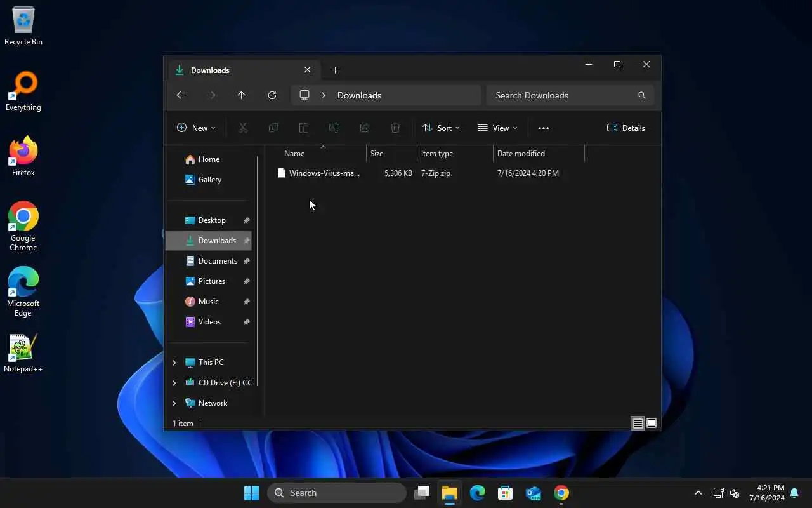Click the Delete trash icon
The width and height of the screenshot is (812, 508).
(x=395, y=128)
